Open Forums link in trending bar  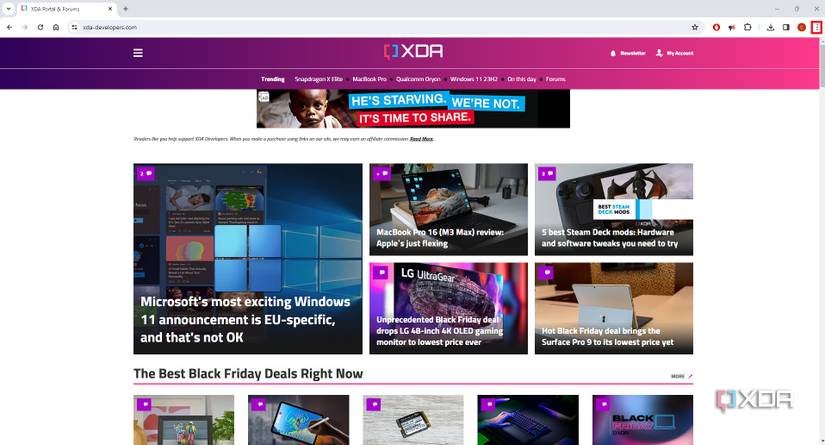tap(556, 79)
